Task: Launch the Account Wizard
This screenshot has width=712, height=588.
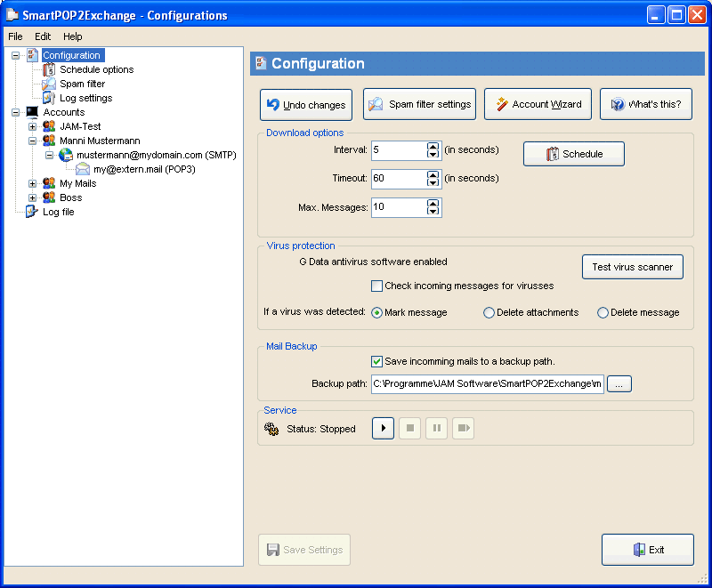Action: point(538,104)
